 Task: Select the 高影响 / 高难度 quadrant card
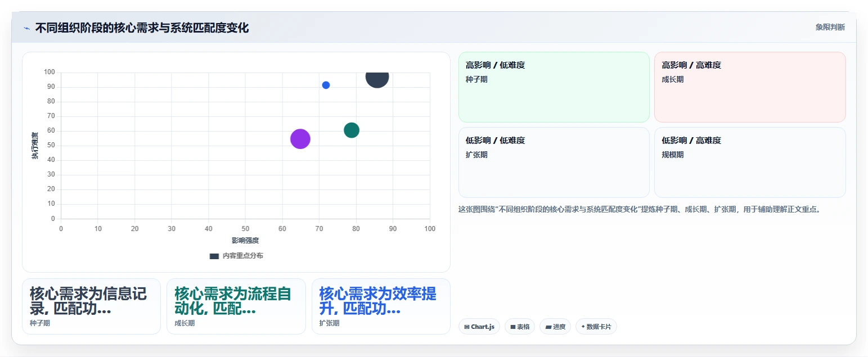pyautogui.click(x=750, y=87)
